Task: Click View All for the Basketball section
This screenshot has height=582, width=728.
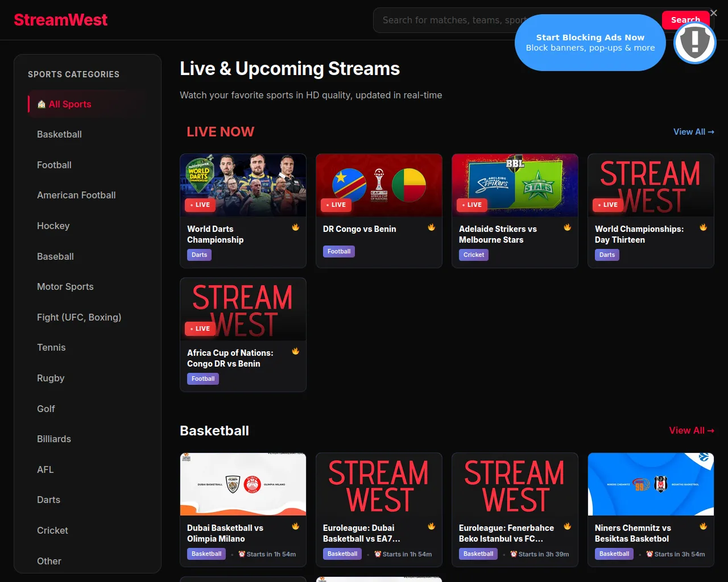Action: pos(691,431)
